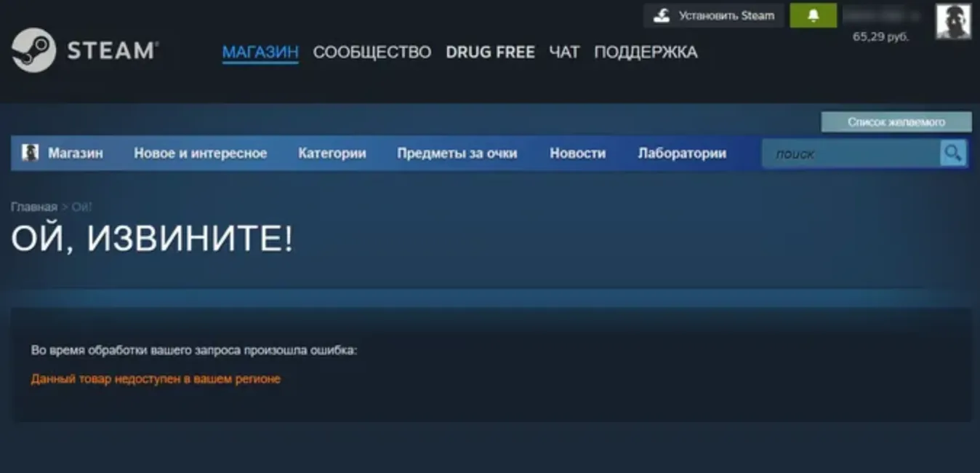Open Новое и интересное tab
The height and width of the screenshot is (473, 980).
pyautogui.click(x=200, y=154)
